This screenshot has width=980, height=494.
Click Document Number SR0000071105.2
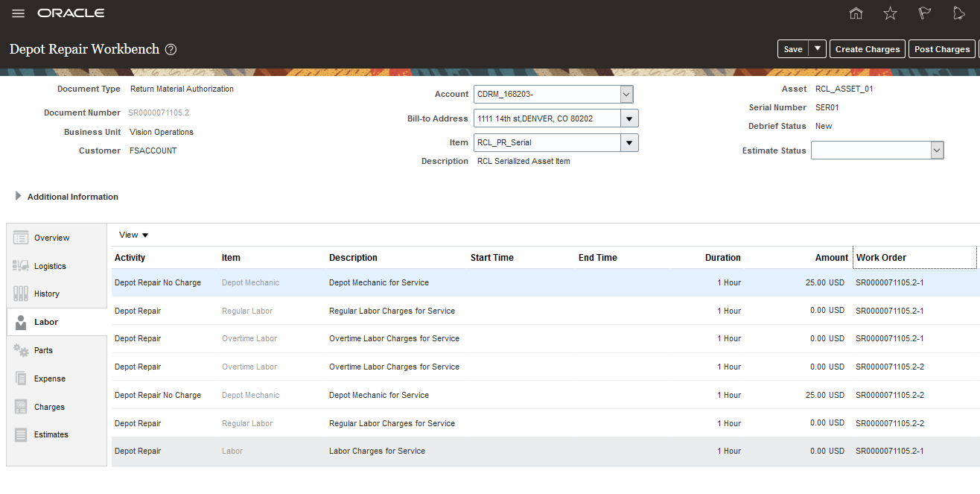click(159, 113)
